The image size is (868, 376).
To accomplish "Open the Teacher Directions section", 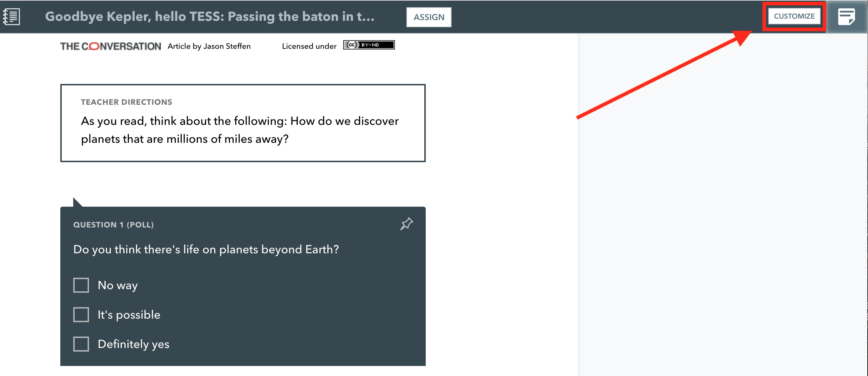I will coord(126,102).
